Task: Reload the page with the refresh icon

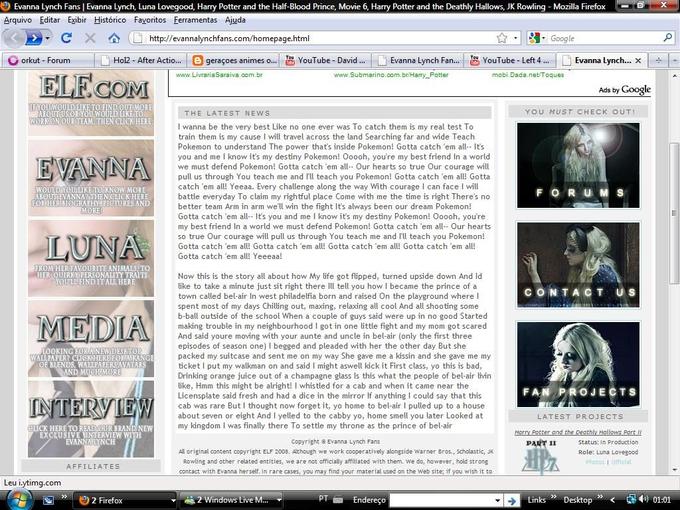Action: (66, 38)
